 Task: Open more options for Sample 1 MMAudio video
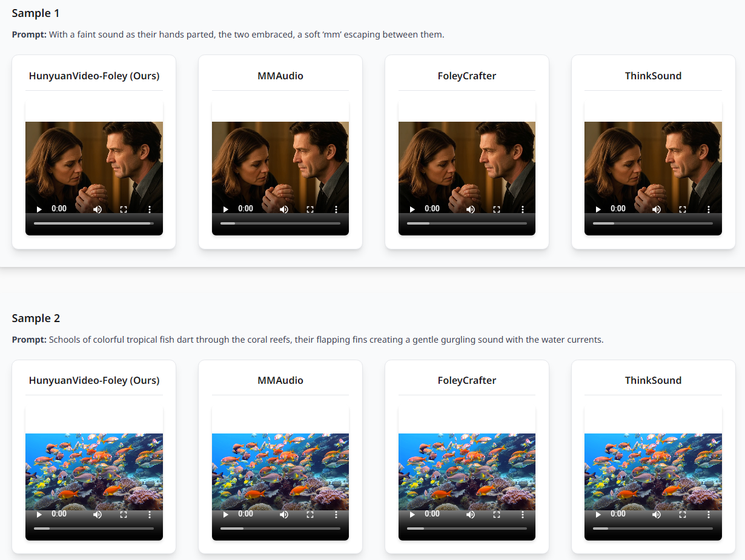(x=336, y=209)
